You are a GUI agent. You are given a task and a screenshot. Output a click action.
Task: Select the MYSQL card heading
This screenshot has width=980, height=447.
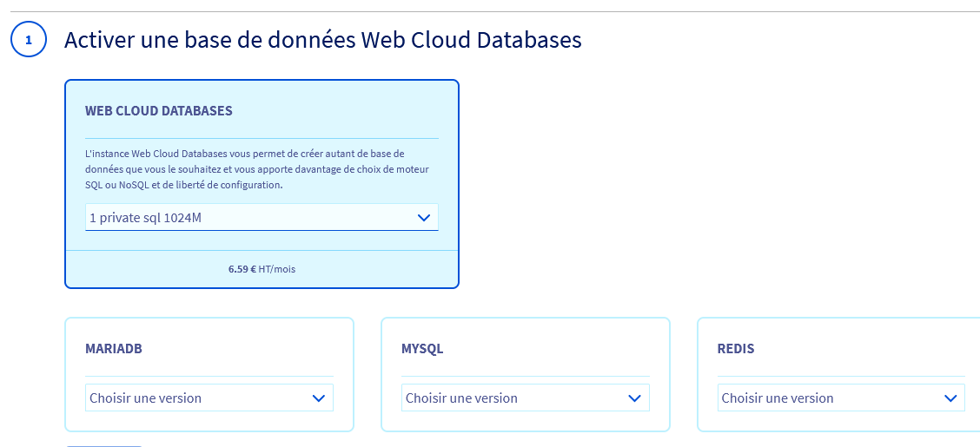[x=422, y=349]
